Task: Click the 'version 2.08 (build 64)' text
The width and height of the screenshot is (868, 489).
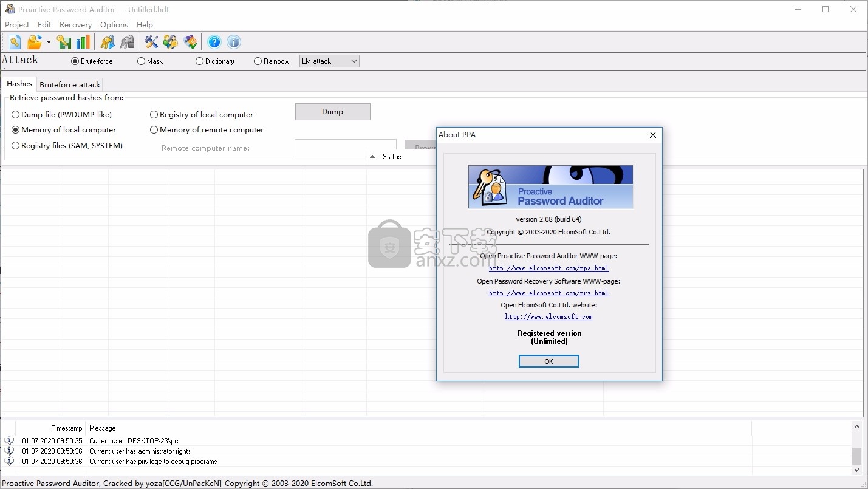Action: pos(548,219)
